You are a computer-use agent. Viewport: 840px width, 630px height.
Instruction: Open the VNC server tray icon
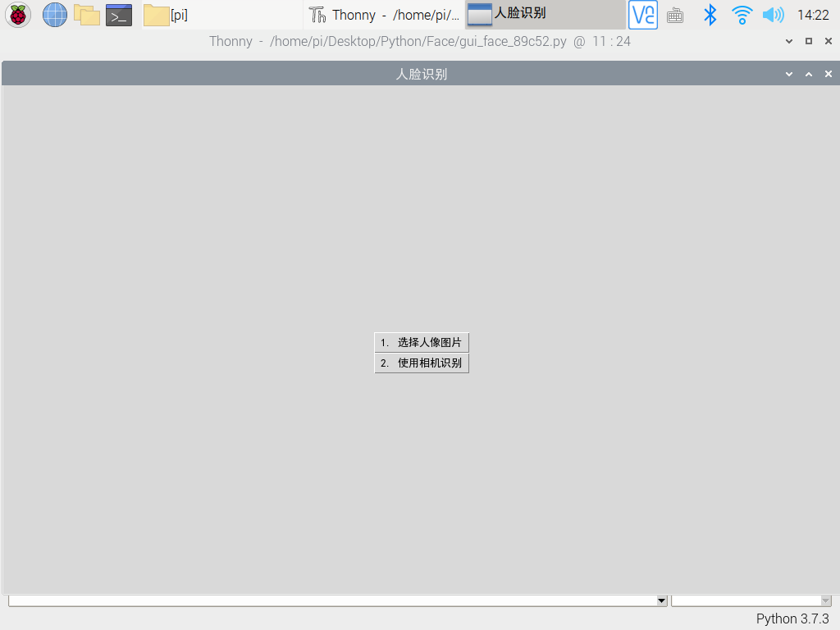pyautogui.click(x=643, y=15)
